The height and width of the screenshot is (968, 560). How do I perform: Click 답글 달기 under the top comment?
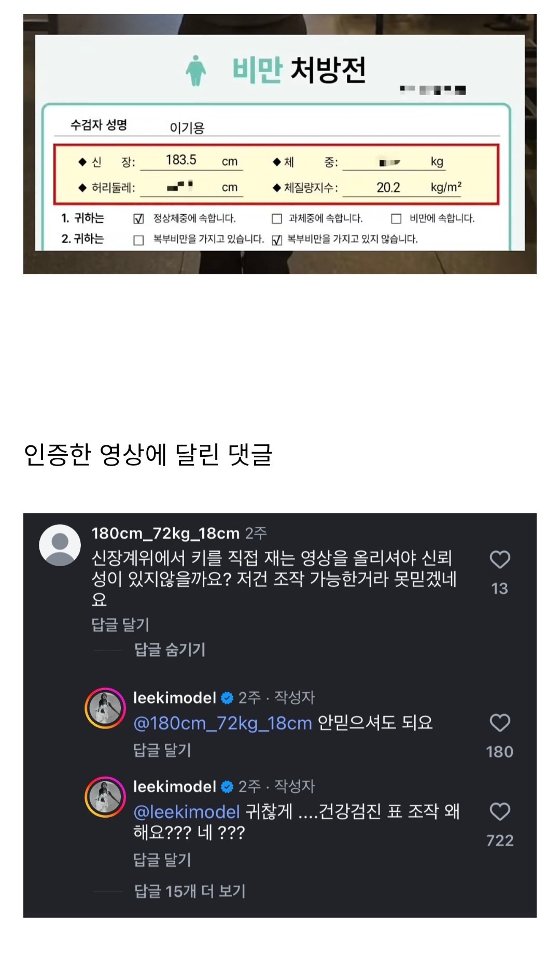coord(120,624)
